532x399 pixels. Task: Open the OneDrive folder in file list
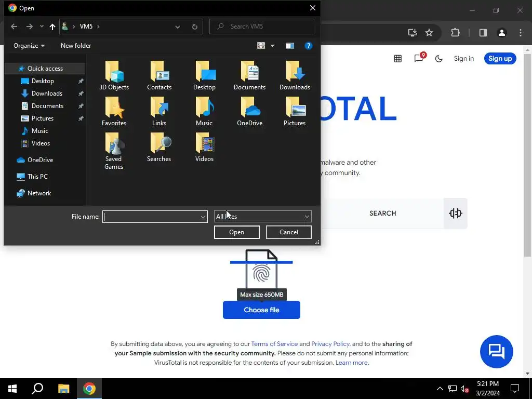pyautogui.click(x=249, y=111)
